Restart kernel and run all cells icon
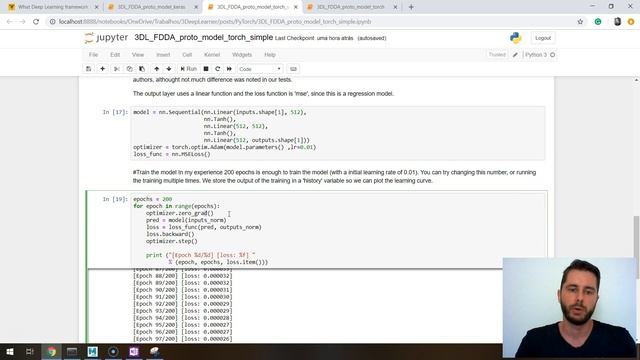This screenshot has width=640, height=360. coord(229,69)
